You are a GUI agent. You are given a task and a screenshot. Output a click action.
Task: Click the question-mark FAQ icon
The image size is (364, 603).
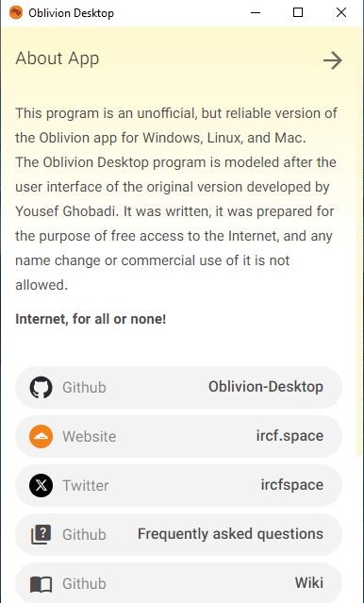(41, 534)
